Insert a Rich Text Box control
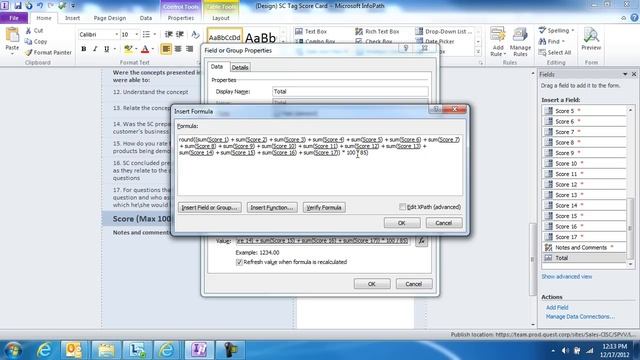 [377, 31]
